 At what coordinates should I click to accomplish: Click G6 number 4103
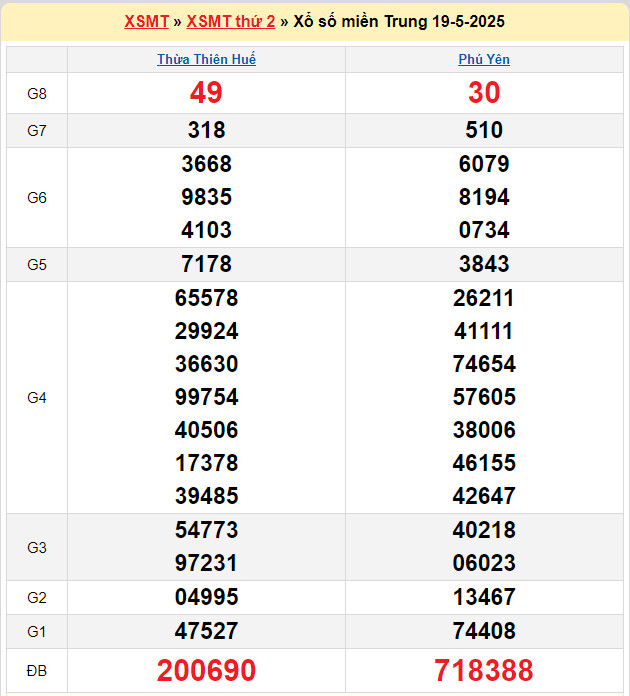[206, 230]
